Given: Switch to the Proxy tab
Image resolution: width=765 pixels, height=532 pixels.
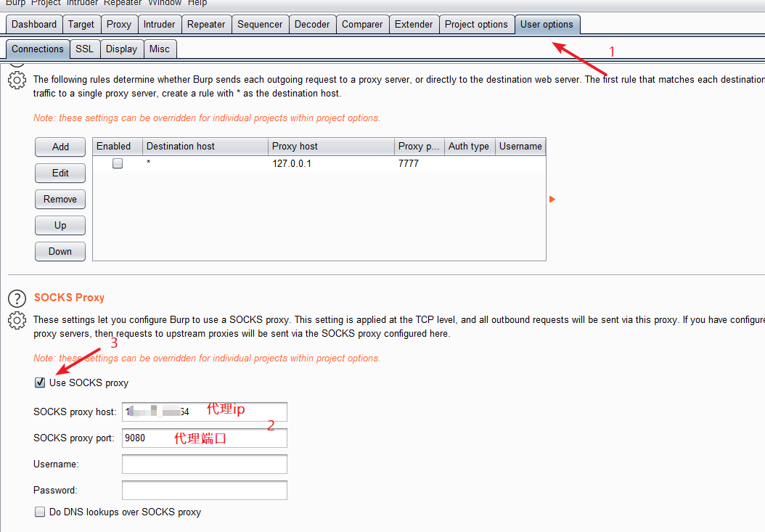Looking at the screenshot, I should 119,25.
